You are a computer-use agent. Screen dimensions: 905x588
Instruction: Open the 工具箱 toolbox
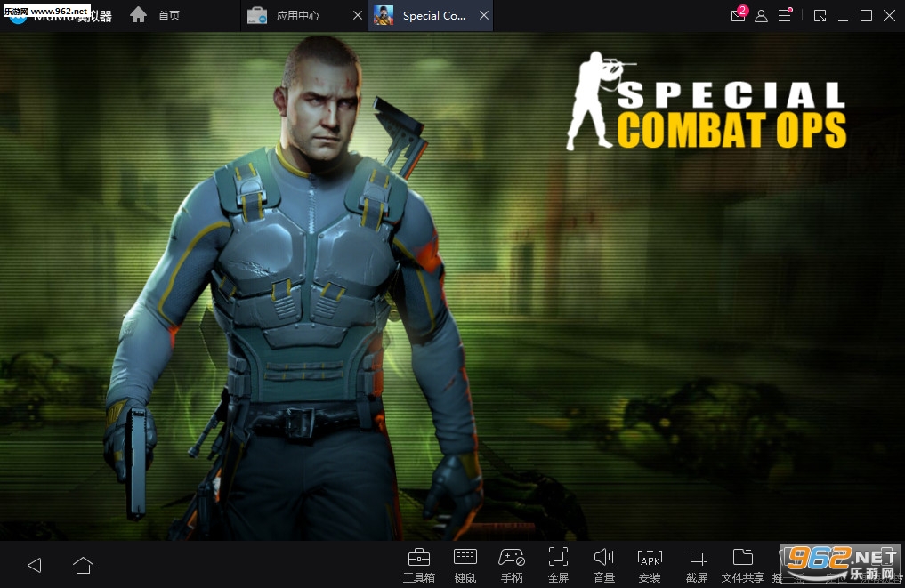[419, 566]
